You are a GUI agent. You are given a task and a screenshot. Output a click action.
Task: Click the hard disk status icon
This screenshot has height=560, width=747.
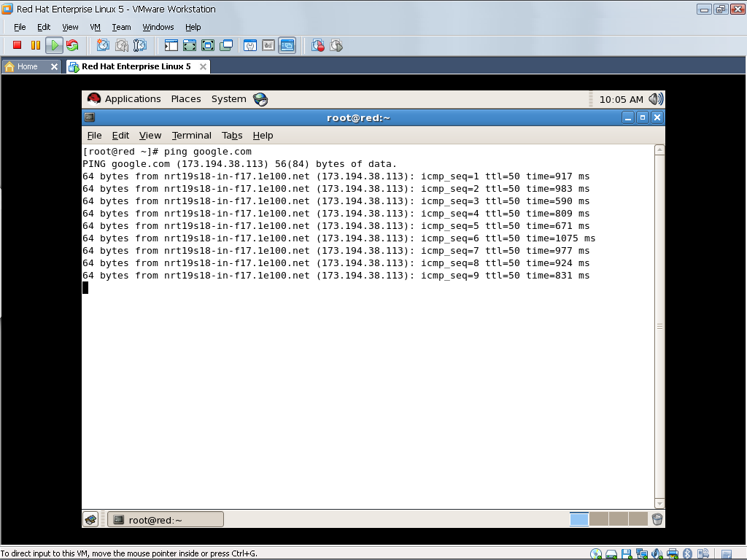pyautogui.click(x=611, y=554)
